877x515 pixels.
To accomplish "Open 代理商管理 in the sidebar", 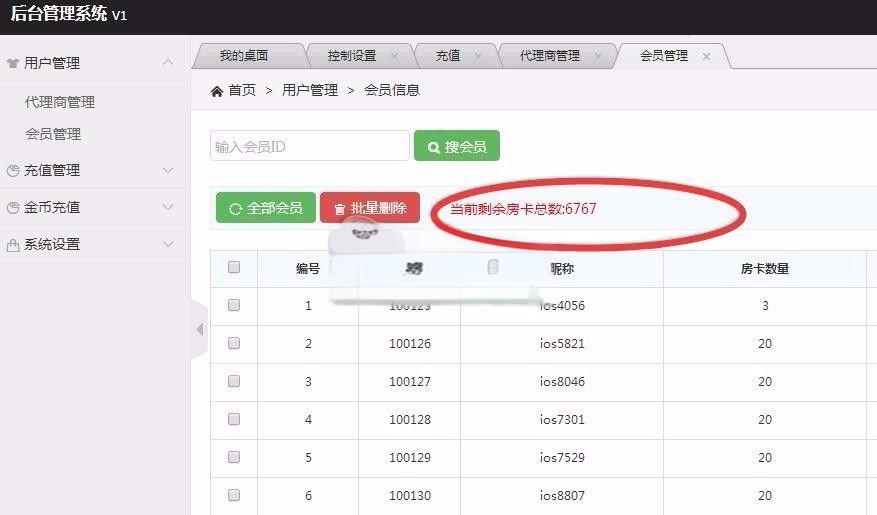I will click(x=60, y=102).
